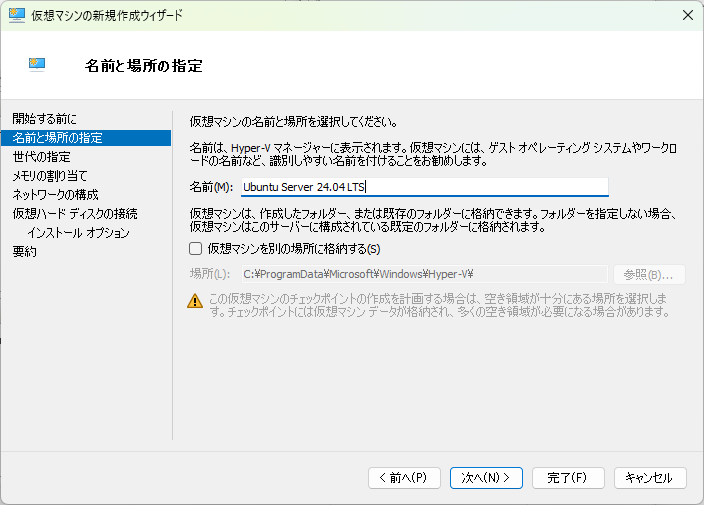The width and height of the screenshot is (704, 505).
Task: Cancel wizard with キャンセル button
Action: click(650, 478)
